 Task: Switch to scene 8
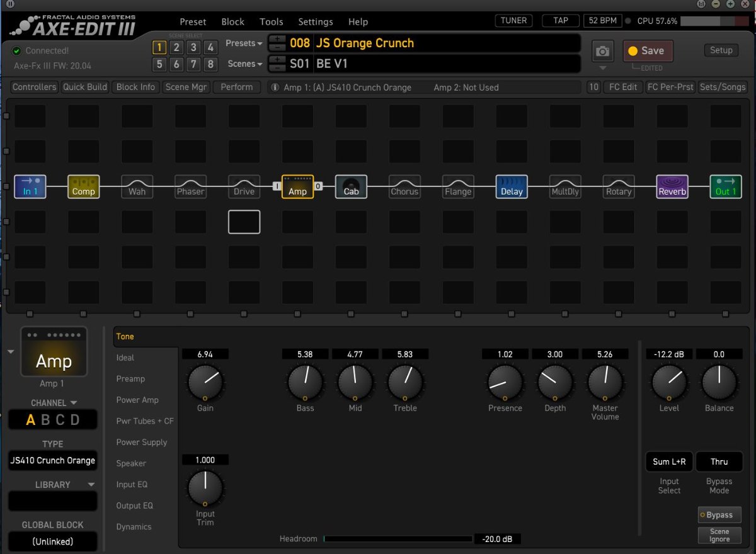click(x=210, y=64)
